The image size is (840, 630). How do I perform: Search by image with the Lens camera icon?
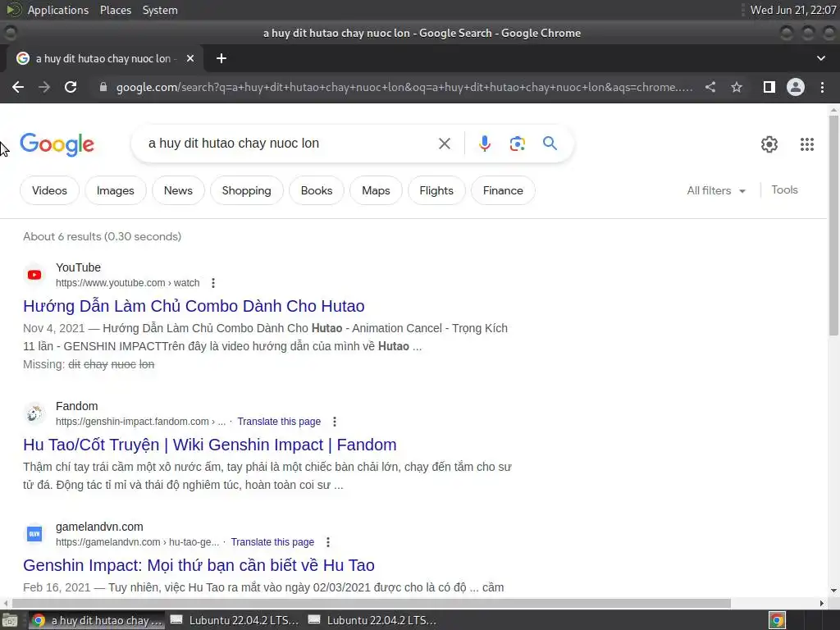pyautogui.click(x=518, y=144)
